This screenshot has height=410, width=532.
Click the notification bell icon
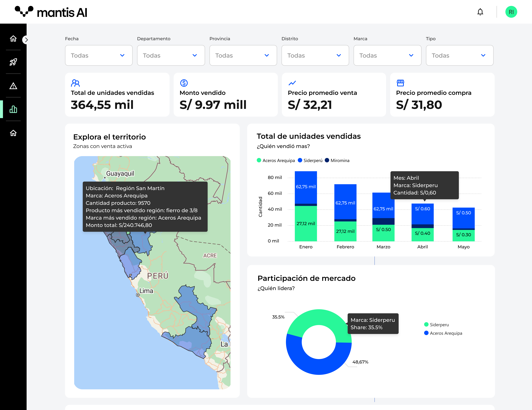click(480, 12)
